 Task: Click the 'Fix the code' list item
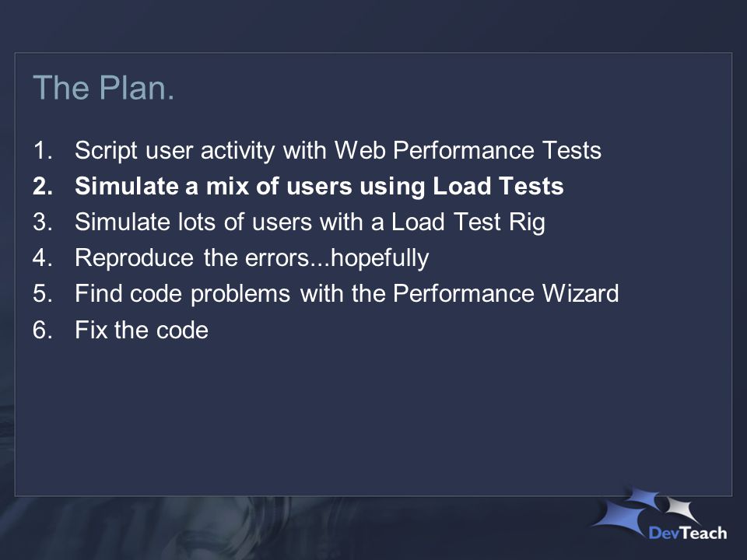click(142, 330)
